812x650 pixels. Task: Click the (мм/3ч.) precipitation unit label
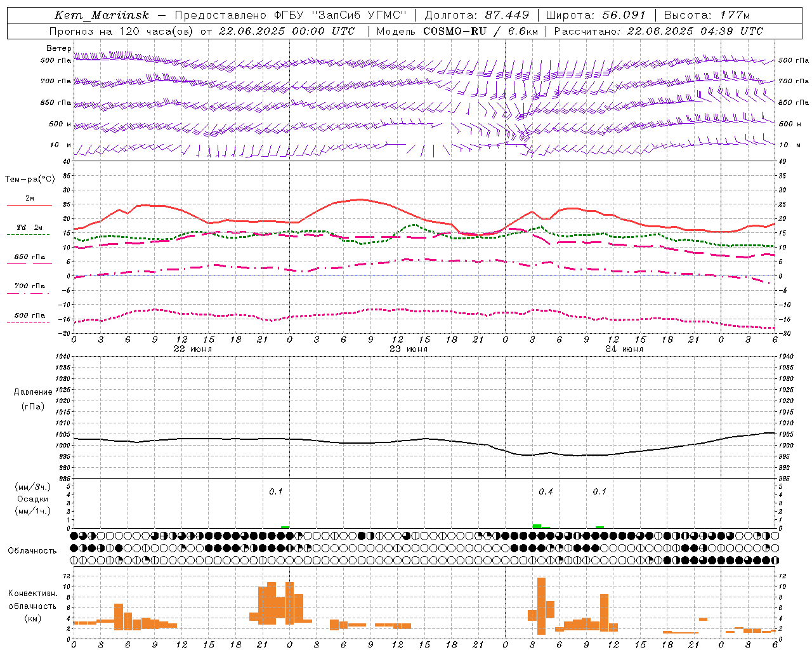(33, 487)
